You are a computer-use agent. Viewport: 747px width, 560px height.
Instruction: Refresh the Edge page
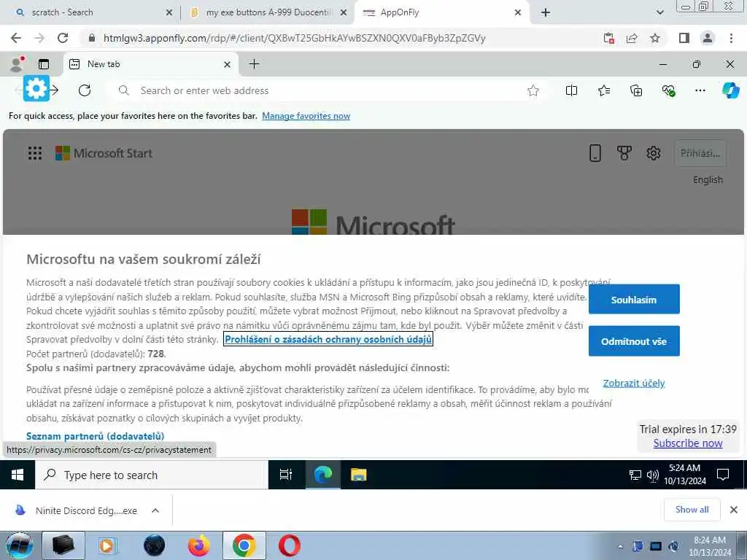coord(85,90)
